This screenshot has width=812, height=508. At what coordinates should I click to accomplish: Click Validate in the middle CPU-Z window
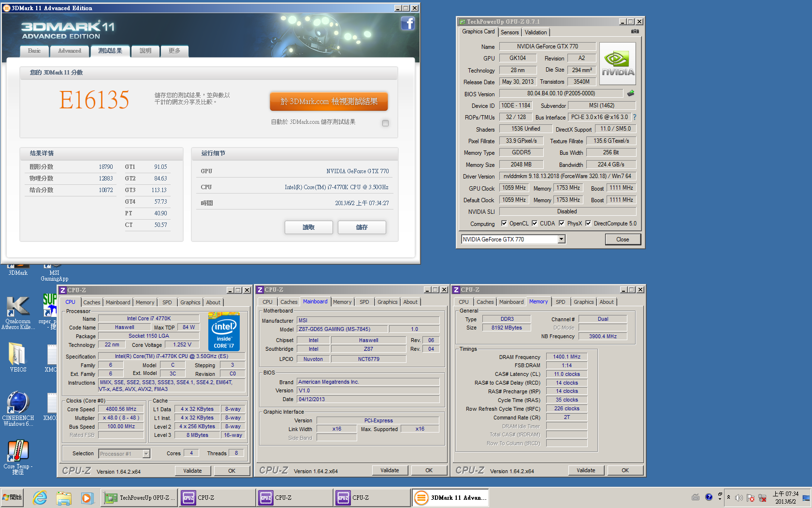pos(390,470)
